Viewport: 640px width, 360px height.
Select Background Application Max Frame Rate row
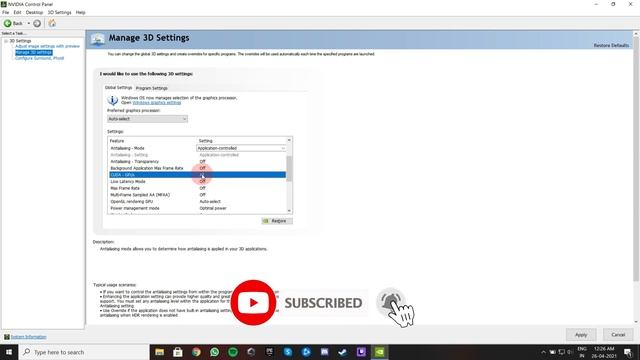(198, 168)
